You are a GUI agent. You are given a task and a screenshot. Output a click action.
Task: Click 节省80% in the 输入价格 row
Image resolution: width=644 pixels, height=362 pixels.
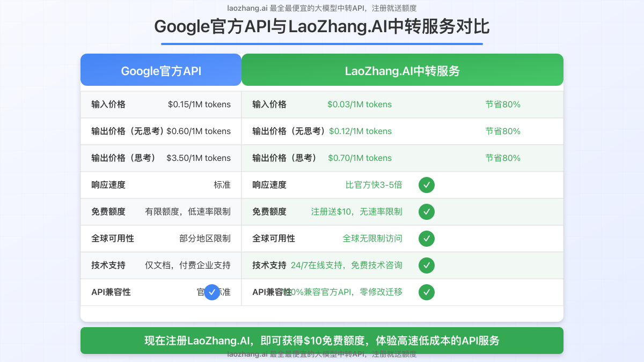pyautogui.click(x=503, y=105)
